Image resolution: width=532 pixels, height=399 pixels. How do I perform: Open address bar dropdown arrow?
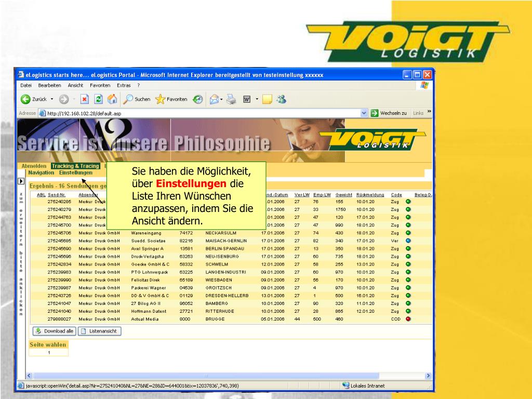(364, 113)
